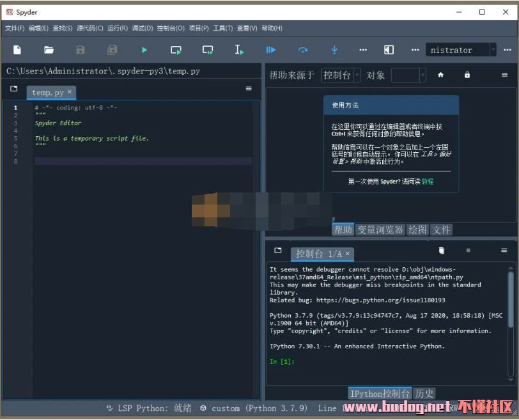Open help source dropdown 控制台

pyautogui.click(x=341, y=75)
